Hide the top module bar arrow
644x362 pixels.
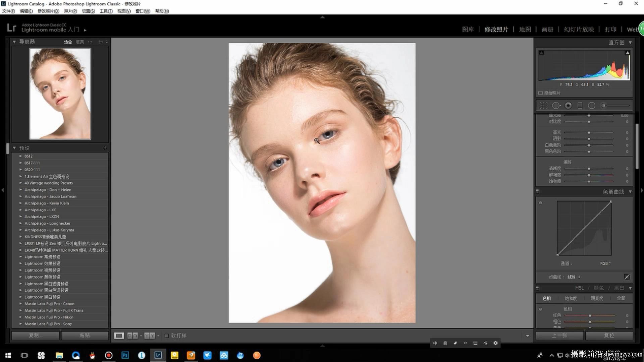point(322,17)
